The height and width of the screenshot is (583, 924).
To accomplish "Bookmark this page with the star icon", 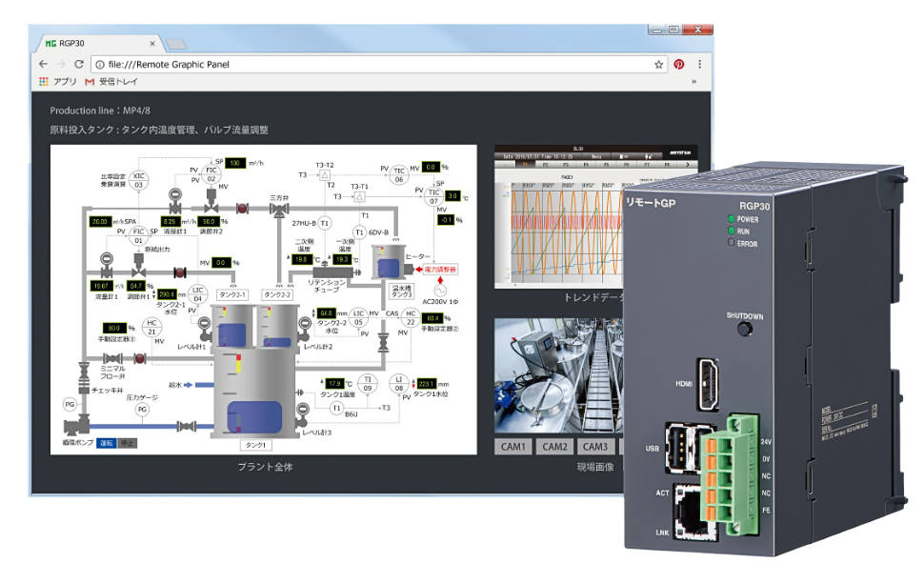I will click(x=659, y=64).
